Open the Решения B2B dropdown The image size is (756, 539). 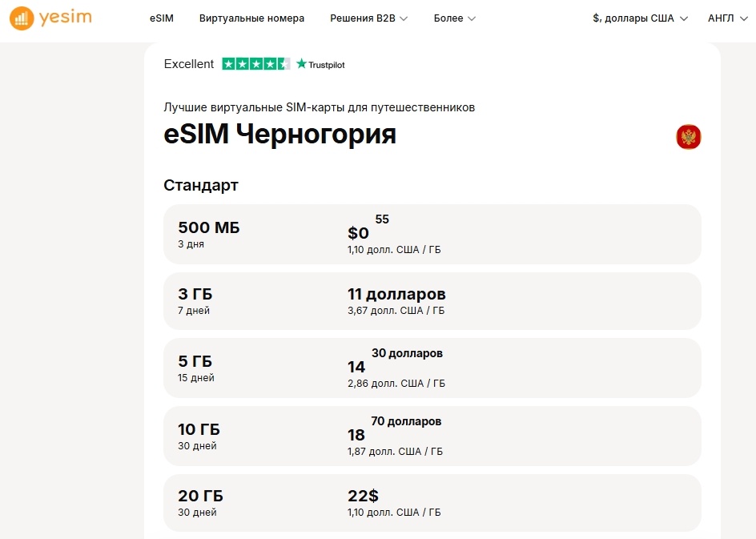[365, 17]
